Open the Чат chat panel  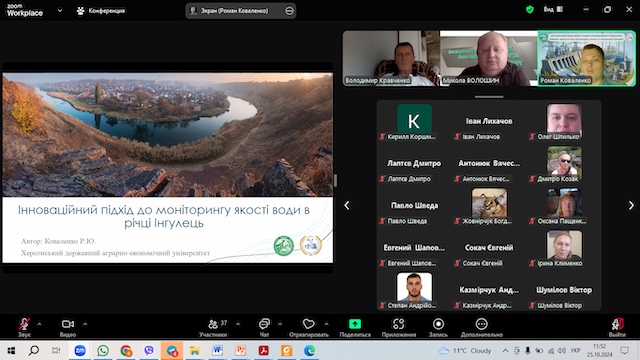(x=264, y=327)
